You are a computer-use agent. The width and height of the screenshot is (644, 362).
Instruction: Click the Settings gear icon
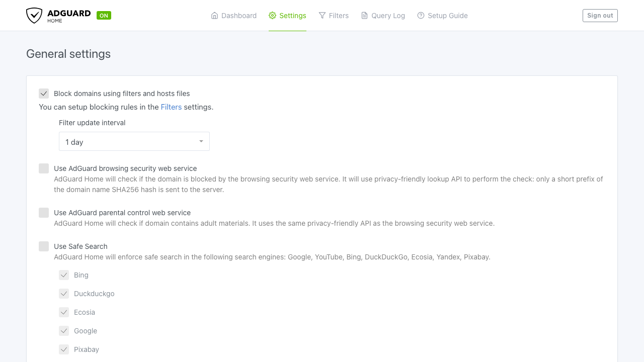273,16
